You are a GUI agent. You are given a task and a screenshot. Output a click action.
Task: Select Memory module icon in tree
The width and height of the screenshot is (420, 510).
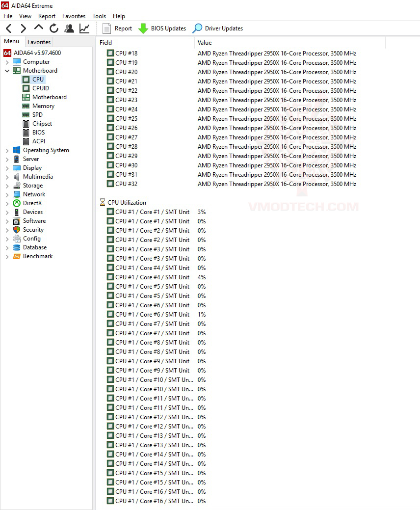(26, 106)
